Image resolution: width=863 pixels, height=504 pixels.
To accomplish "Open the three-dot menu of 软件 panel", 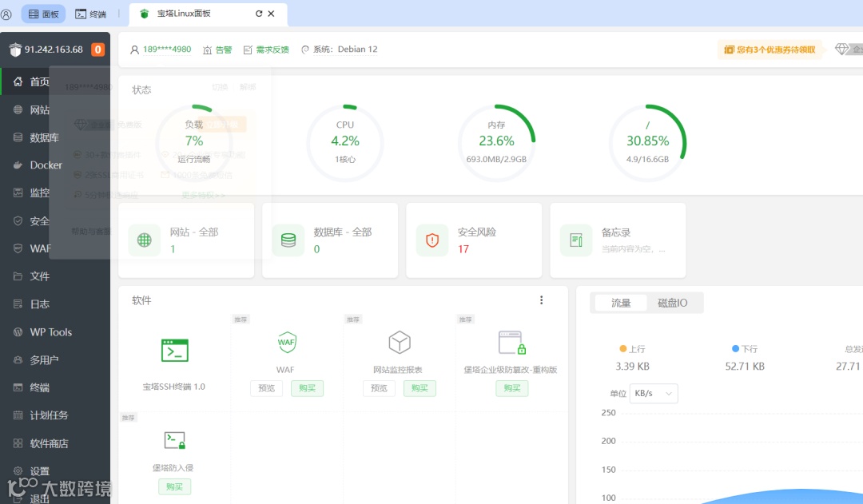I will coord(541,300).
